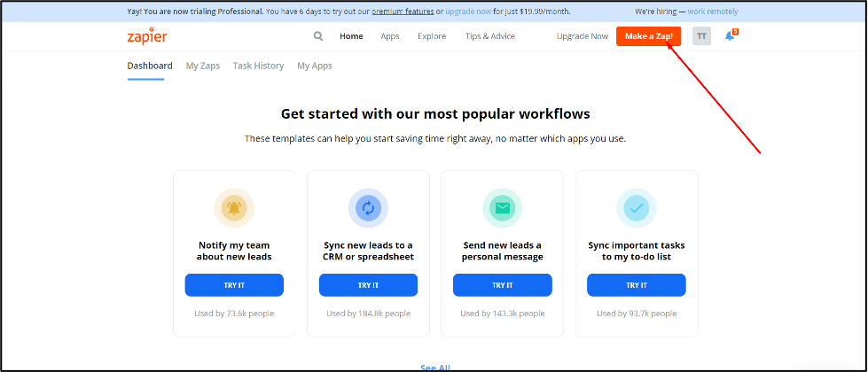Click the green envelope workflow icon
Viewport: 868px width, 372px height.
tap(502, 208)
